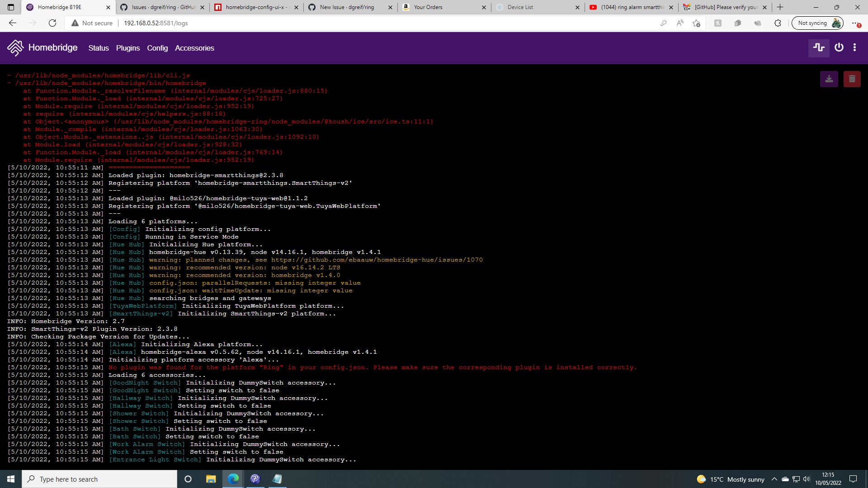This screenshot has height=488, width=868.
Task: Open the notification center
Action: [x=853, y=479]
